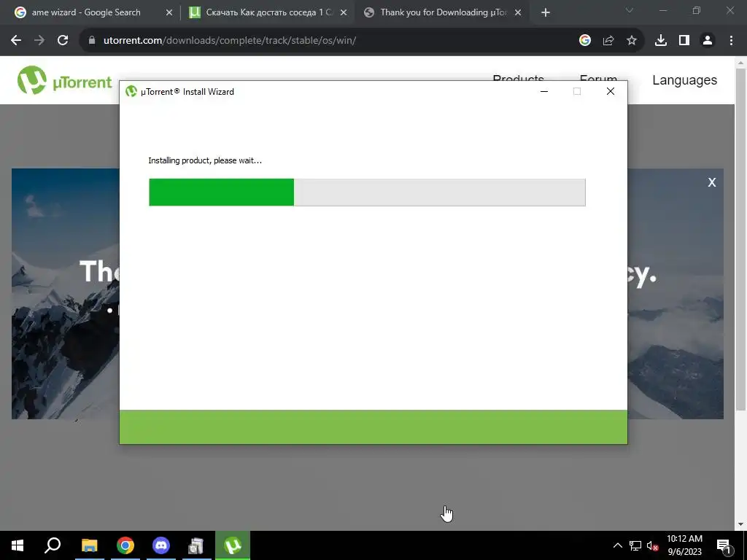The image size is (747, 560).
Task: Open the network status tray icon
Action: [x=635, y=545]
